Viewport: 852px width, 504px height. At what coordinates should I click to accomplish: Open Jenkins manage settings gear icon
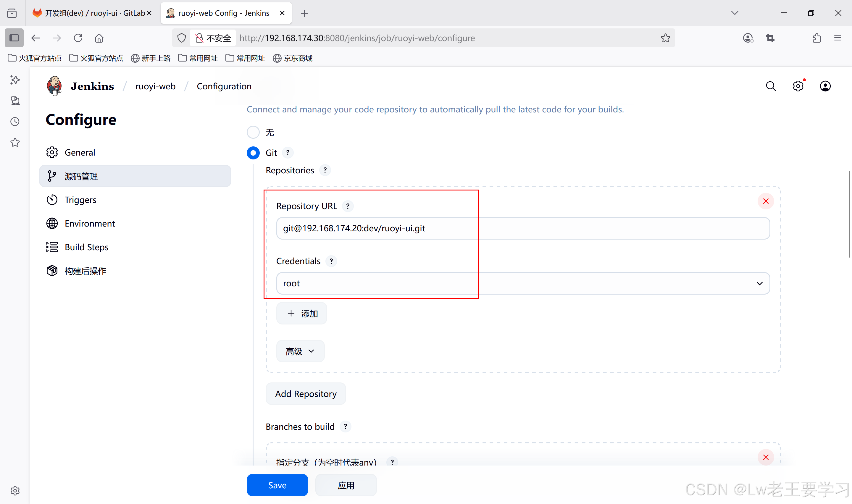point(798,86)
